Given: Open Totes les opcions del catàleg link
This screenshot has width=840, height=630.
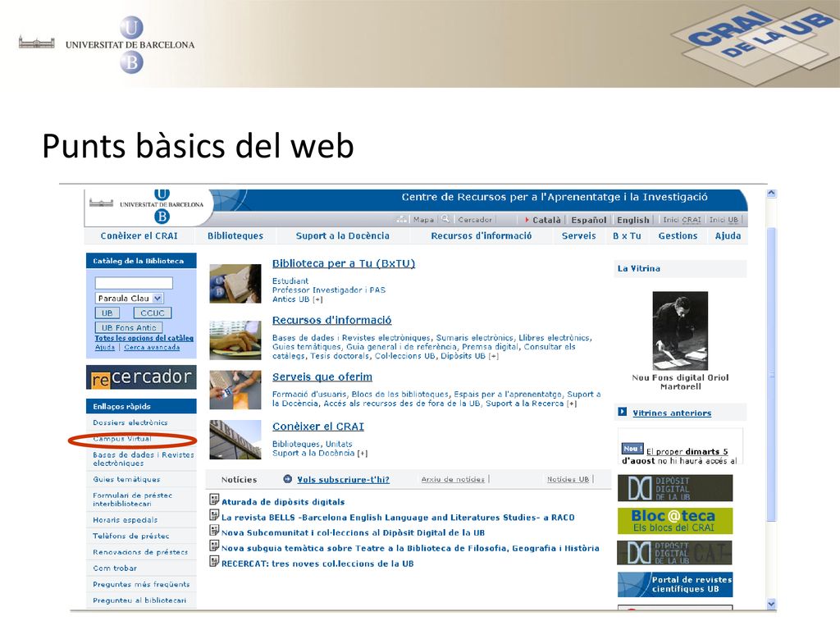Looking at the screenshot, I should (x=144, y=338).
